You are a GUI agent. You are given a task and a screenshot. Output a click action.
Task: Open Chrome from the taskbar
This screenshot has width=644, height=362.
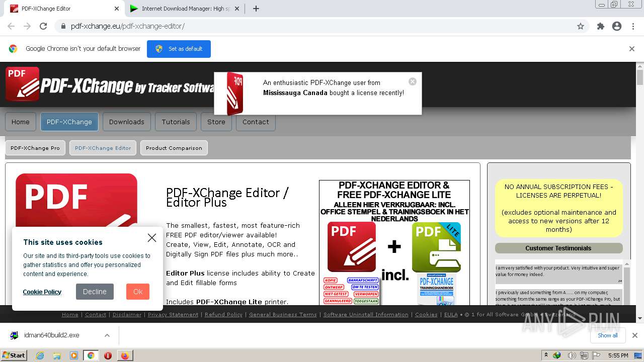[x=91, y=355]
